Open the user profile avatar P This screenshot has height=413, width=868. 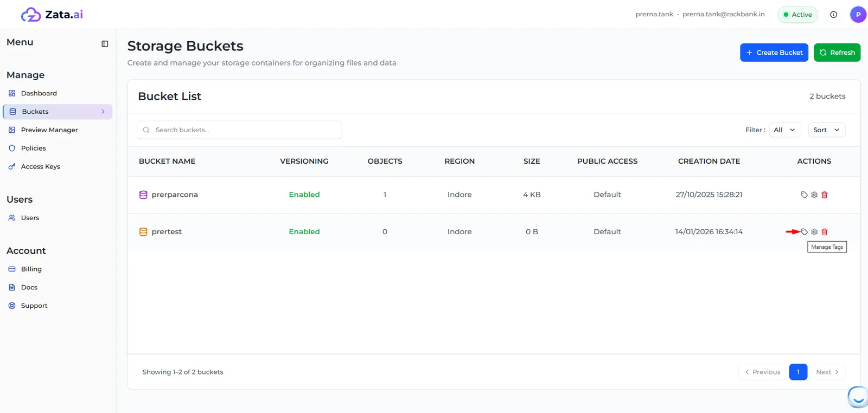tap(858, 15)
